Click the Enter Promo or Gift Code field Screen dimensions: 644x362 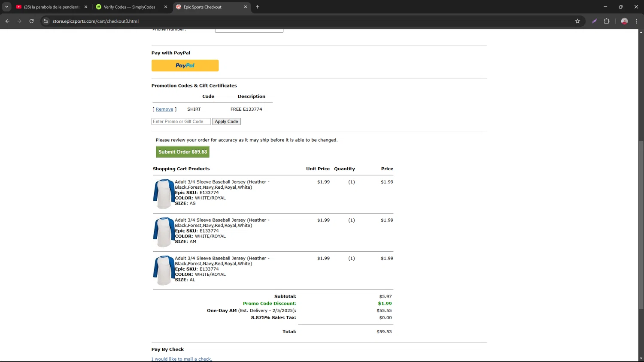(181, 122)
